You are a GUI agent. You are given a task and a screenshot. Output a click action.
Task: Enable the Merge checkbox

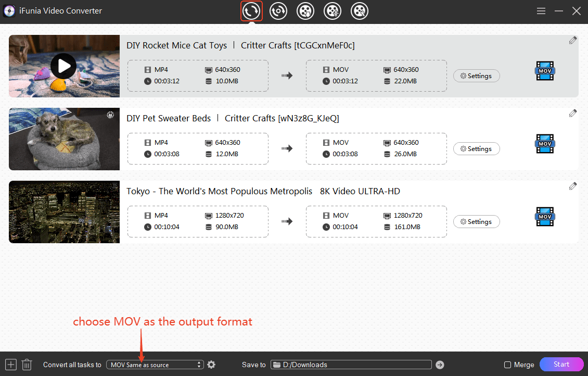tap(507, 365)
